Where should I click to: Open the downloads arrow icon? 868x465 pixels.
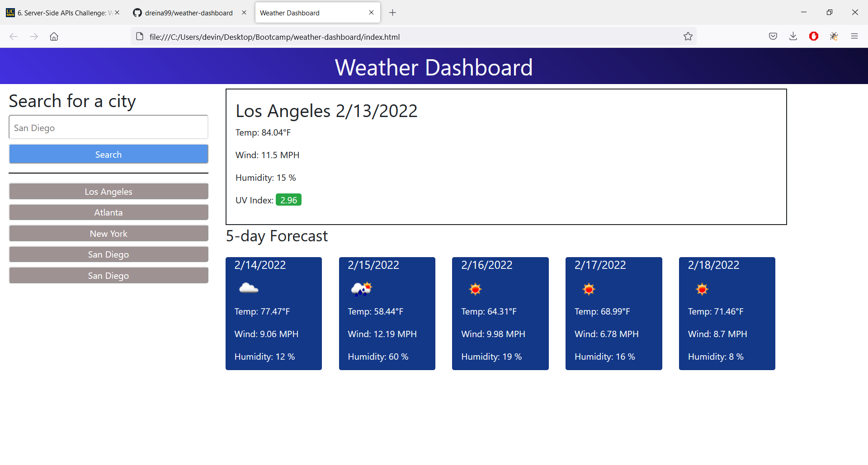tap(793, 37)
